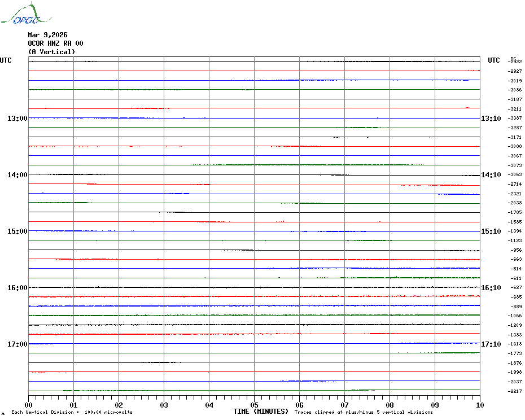This screenshot has width=525, height=420.
Task: Click the DC offset value "-3171"
Action: tap(515, 137)
